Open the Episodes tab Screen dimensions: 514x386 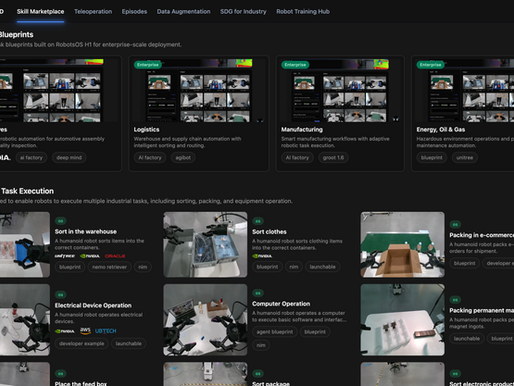[x=134, y=12]
